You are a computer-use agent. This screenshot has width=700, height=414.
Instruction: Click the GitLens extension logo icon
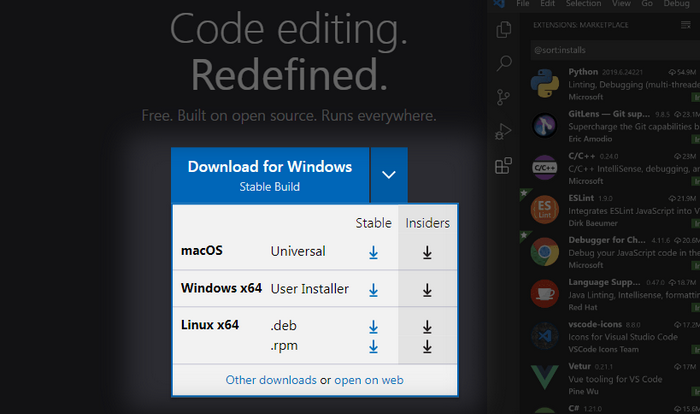pyautogui.click(x=545, y=125)
